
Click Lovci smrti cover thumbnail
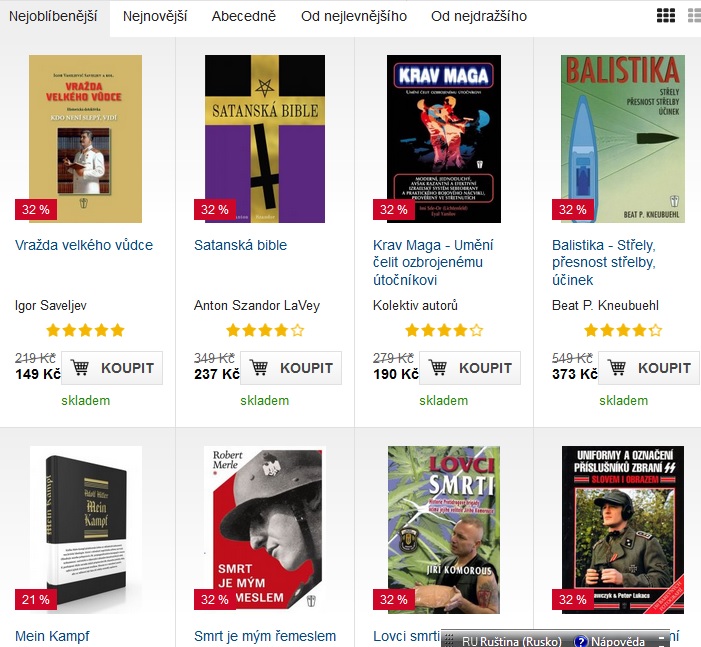[443, 529]
